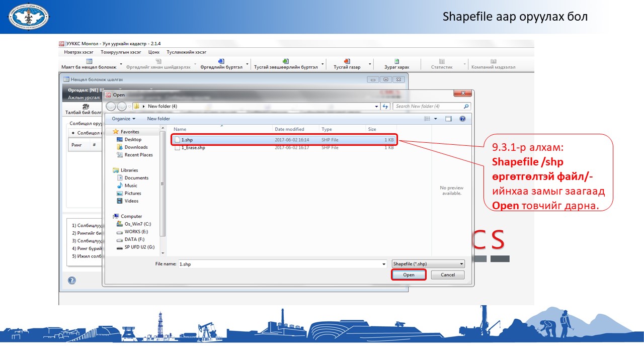Image resolution: width=644 pixels, height=362 pixels.
Task: Open the Цонх menu
Action: point(154,52)
